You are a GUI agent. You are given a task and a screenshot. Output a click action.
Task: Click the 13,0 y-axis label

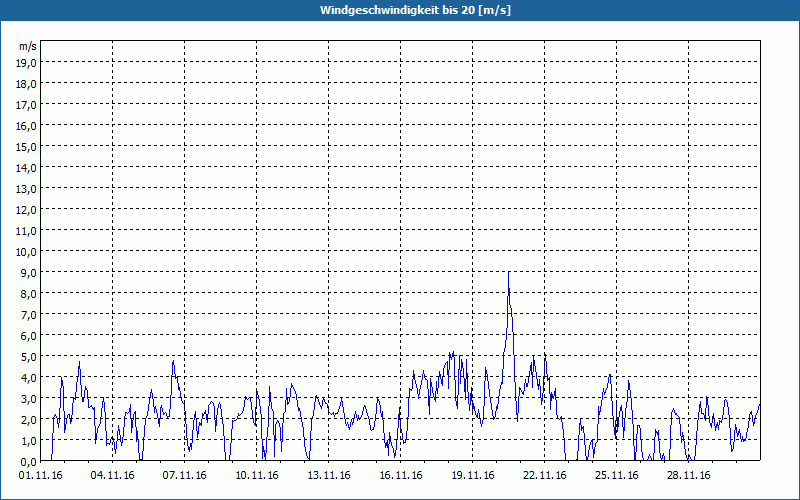point(26,189)
